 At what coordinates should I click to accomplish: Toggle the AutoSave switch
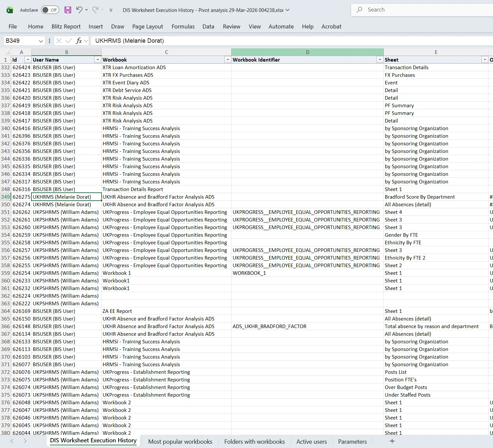click(x=50, y=10)
